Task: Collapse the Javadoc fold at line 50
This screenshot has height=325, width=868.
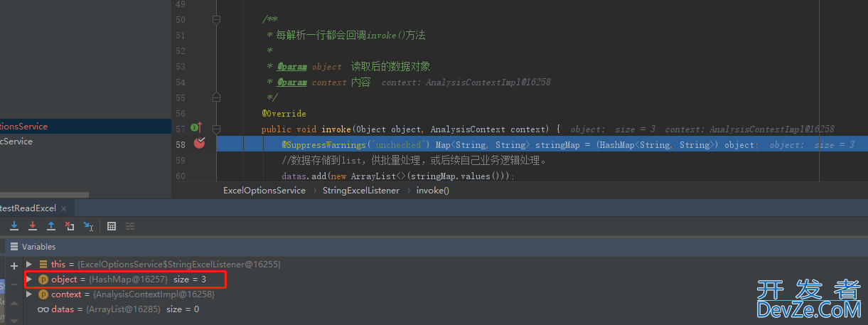Action: click(x=217, y=21)
